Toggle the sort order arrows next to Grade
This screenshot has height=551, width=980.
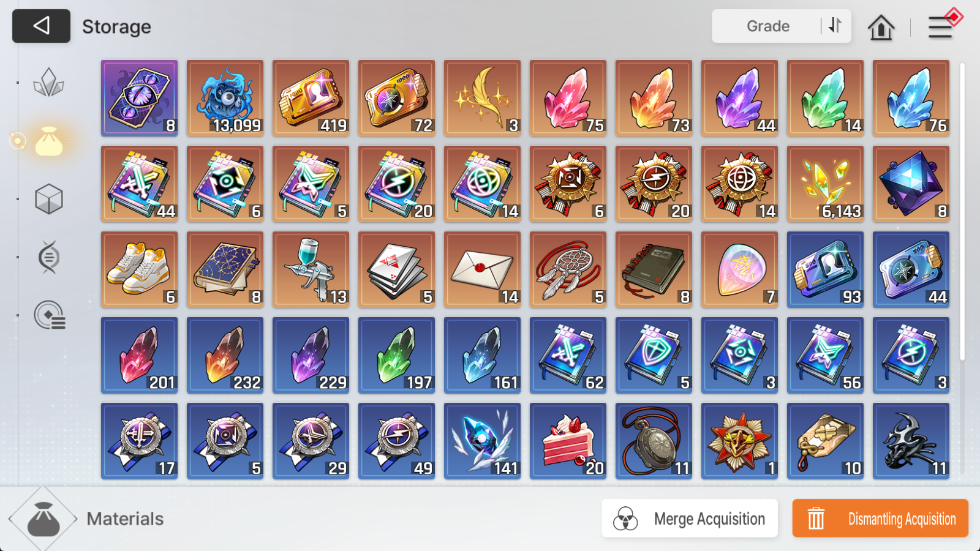click(x=835, y=26)
